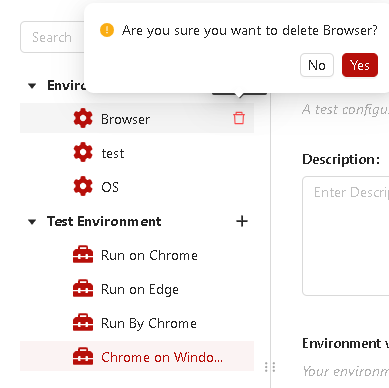Viewport: 389px width, 388px height.
Task: Open the Chrome on Windo... environment
Action: pyautogui.click(x=137, y=356)
